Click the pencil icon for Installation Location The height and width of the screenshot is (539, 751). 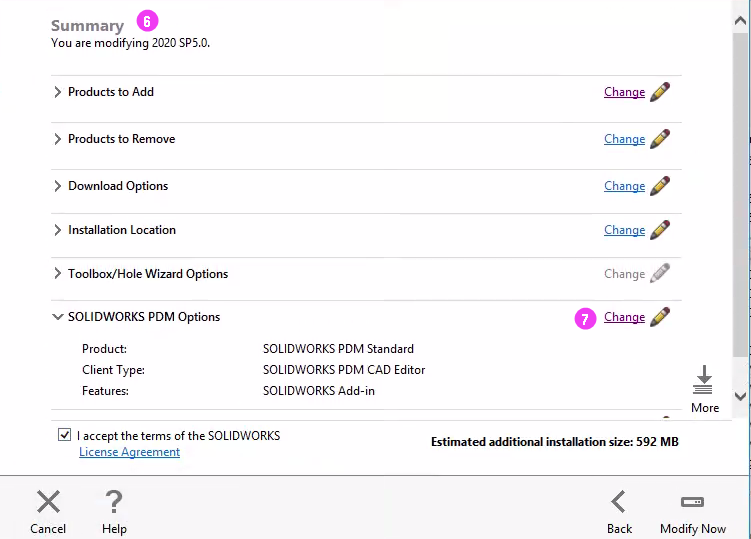[660, 229]
